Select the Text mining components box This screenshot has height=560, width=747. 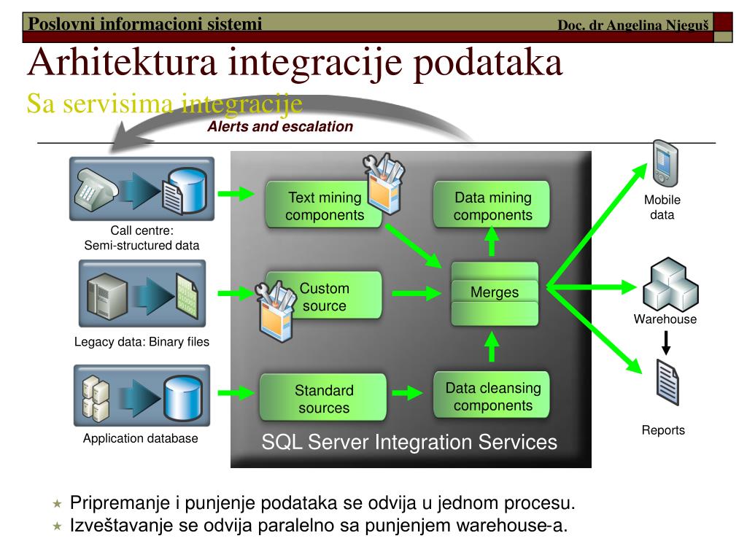(323, 205)
